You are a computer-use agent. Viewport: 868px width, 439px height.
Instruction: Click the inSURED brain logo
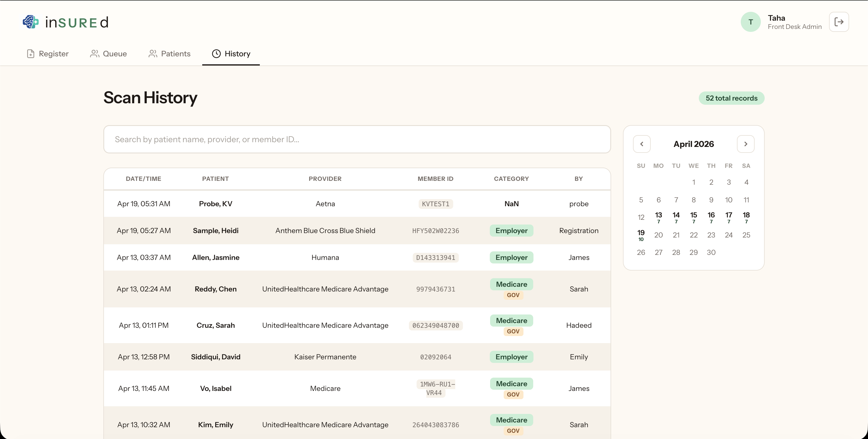point(31,22)
